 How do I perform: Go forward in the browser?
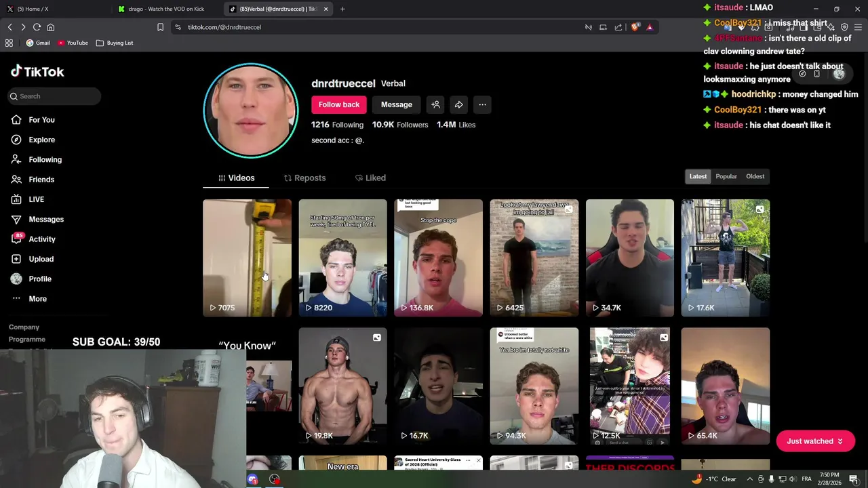click(x=23, y=27)
